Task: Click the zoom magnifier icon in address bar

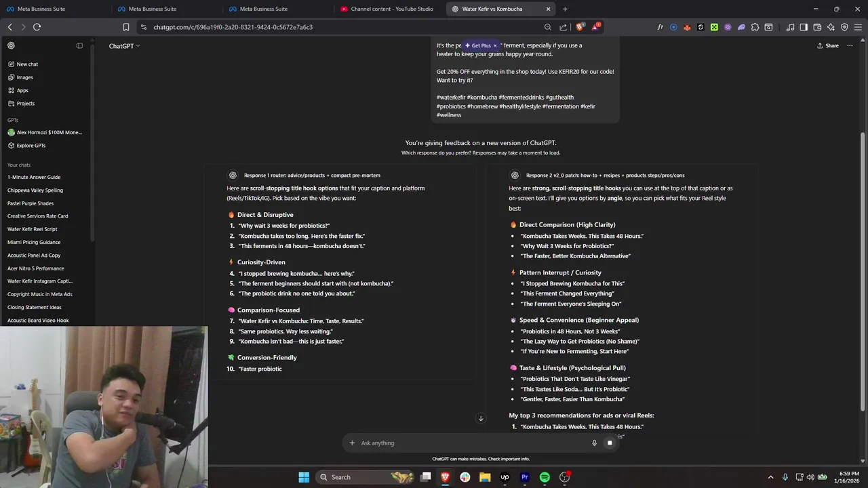Action: (x=548, y=27)
